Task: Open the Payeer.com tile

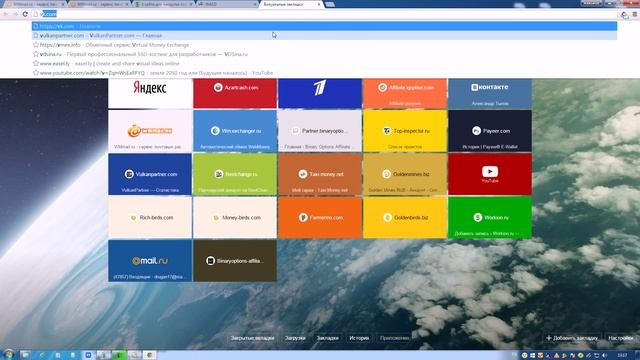Action: 490,131
